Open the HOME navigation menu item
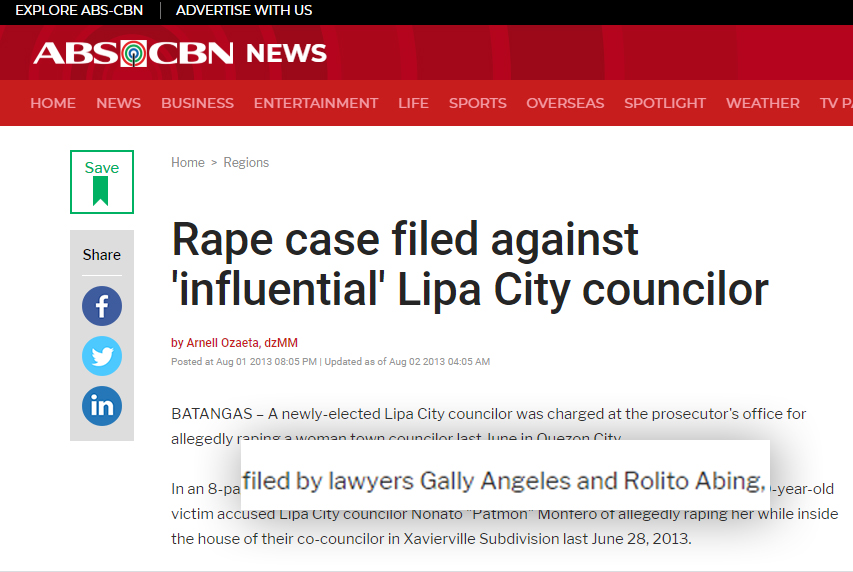Viewport: 853px width, 572px height. (53, 103)
